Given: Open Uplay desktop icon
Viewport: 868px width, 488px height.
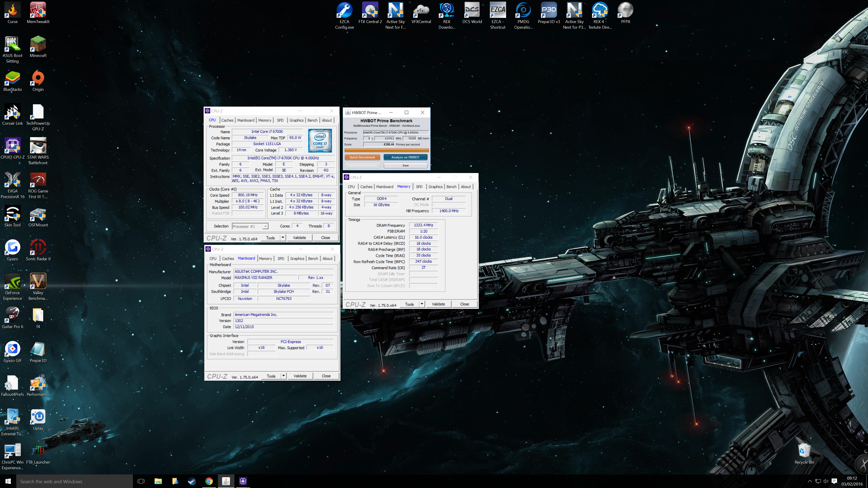Looking at the screenshot, I should click(38, 420).
